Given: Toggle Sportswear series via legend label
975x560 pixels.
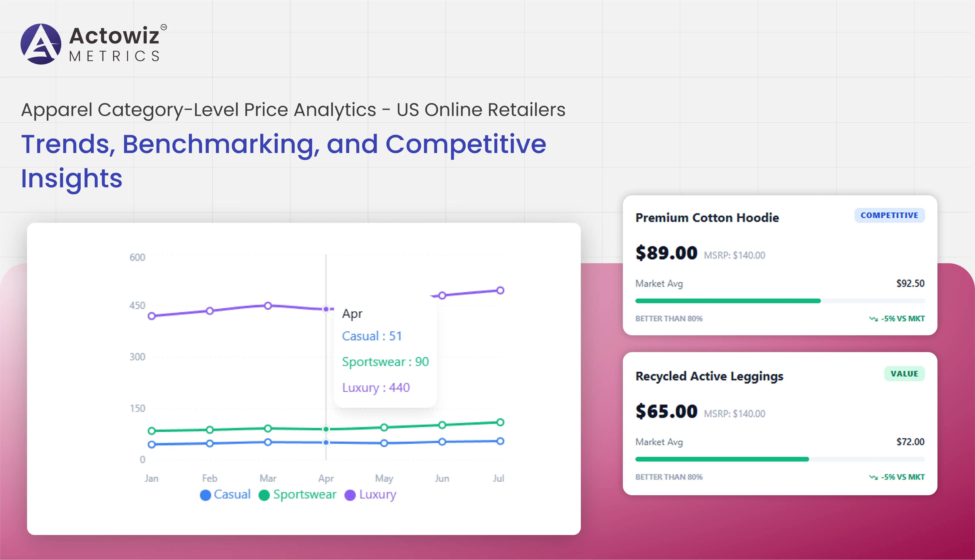Looking at the screenshot, I should 304,495.
